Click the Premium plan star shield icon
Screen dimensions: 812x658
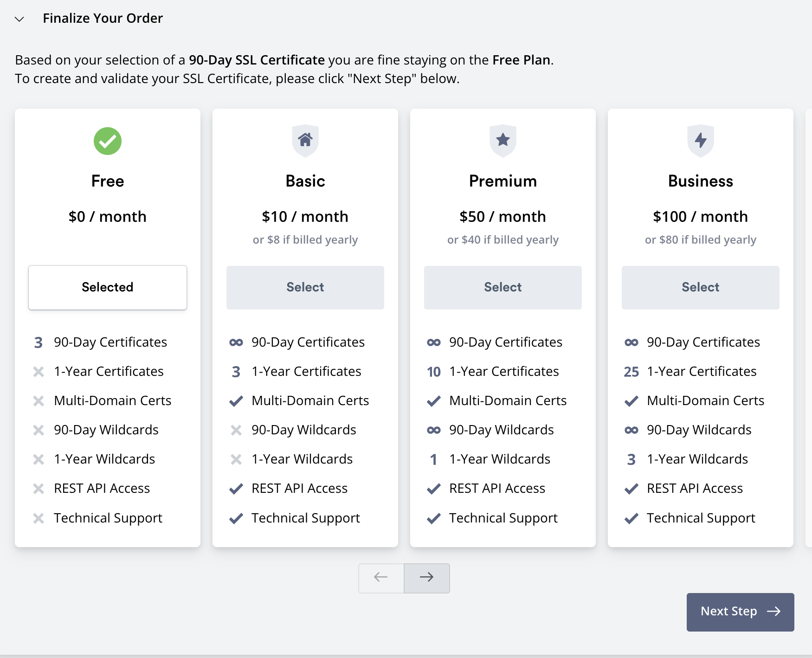tap(503, 141)
